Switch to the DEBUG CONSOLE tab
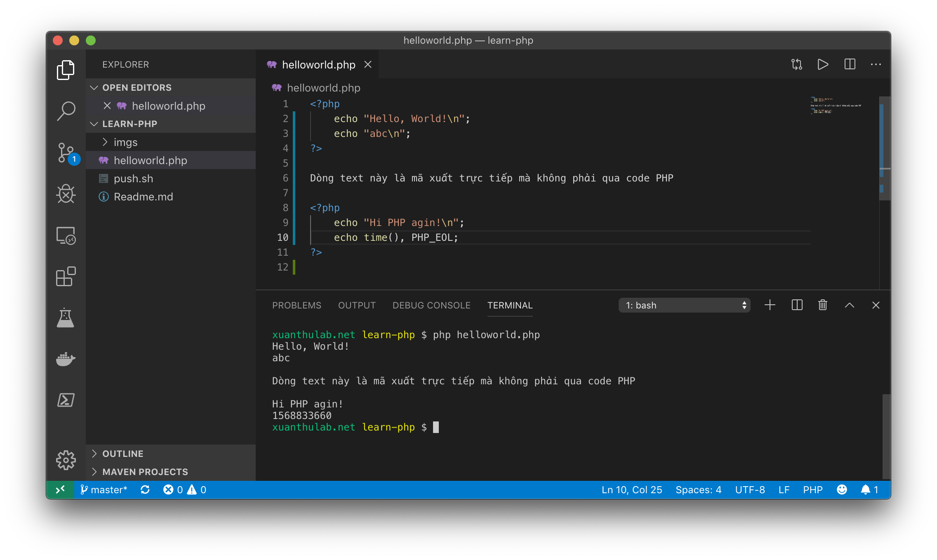This screenshot has height=560, width=937. [x=431, y=305]
